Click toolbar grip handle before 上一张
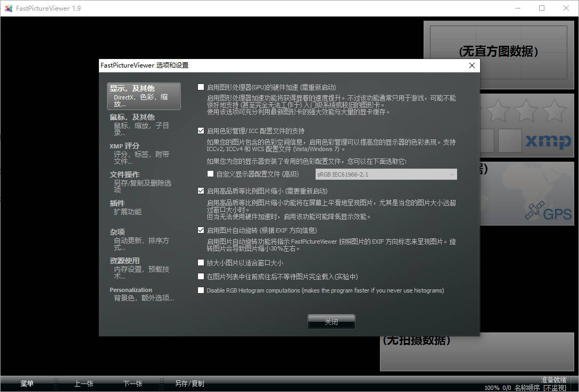579x392 pixels. (56, 383)
